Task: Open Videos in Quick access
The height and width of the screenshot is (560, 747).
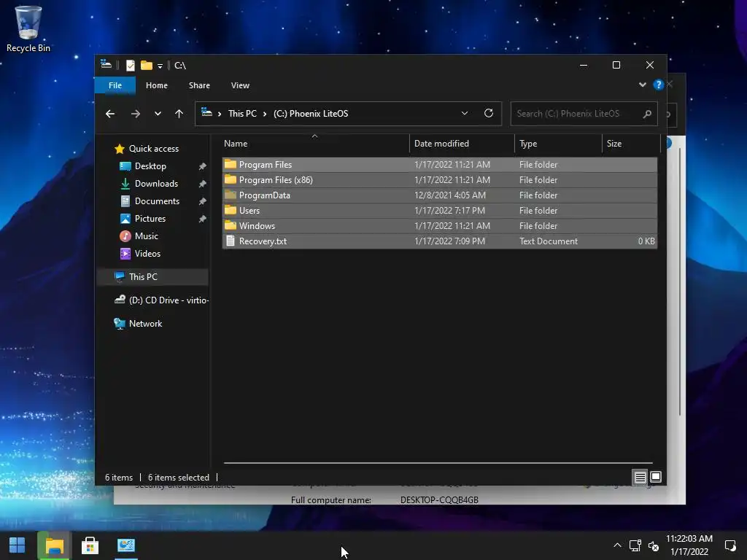Action: (x=147, y=253)
